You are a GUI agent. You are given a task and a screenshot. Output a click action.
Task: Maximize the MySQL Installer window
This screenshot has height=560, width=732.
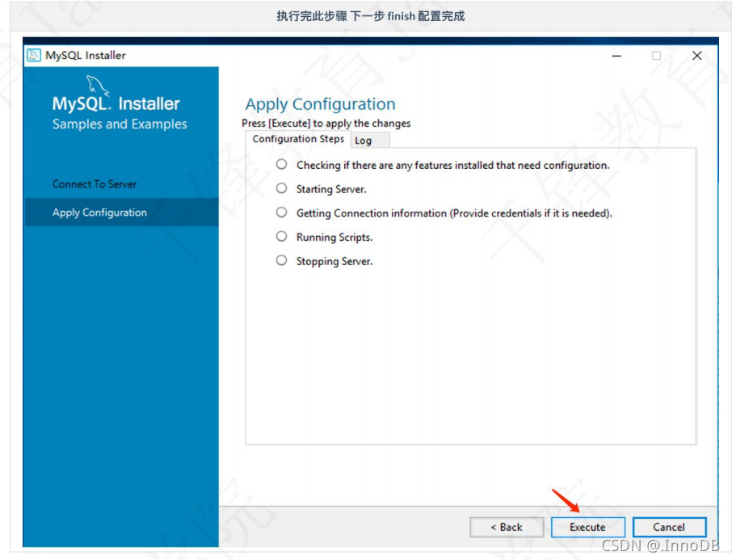click(x=656, y=56)
